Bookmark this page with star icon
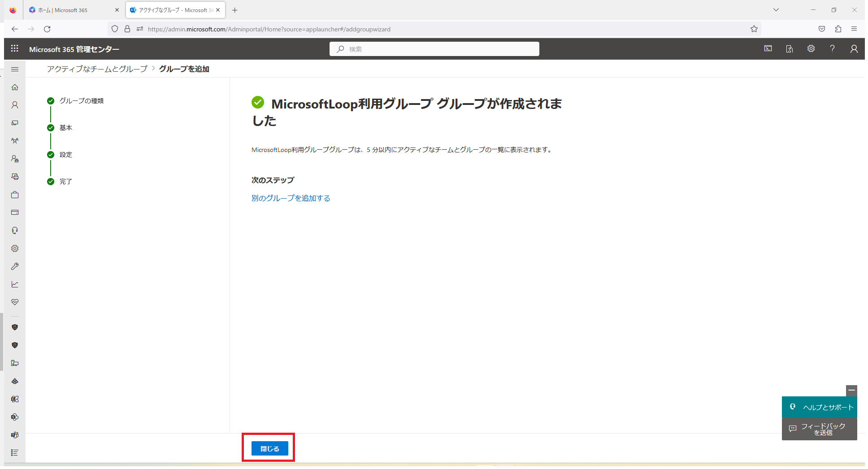 (754, 29)
